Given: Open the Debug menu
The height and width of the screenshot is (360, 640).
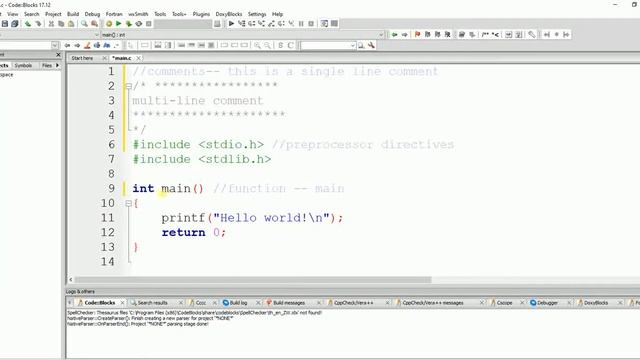Looking at the screenshot, I should pos(92,14).
